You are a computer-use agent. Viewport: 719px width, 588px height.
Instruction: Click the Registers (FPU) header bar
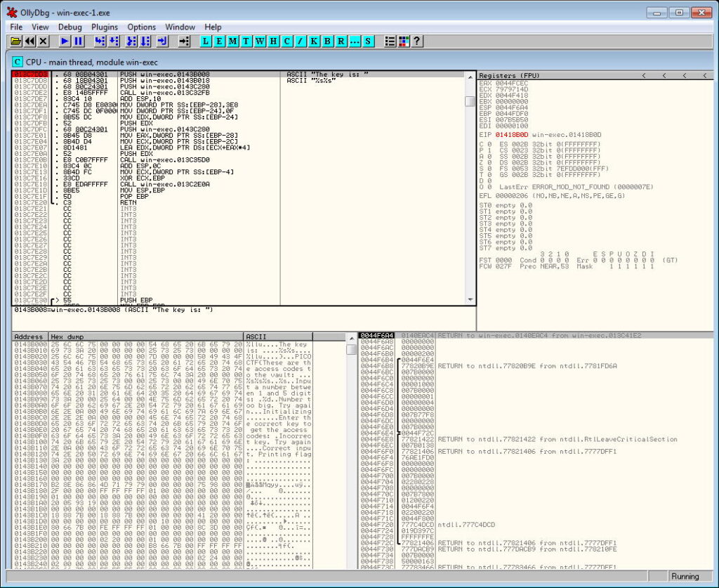click(x=595, y=76)
